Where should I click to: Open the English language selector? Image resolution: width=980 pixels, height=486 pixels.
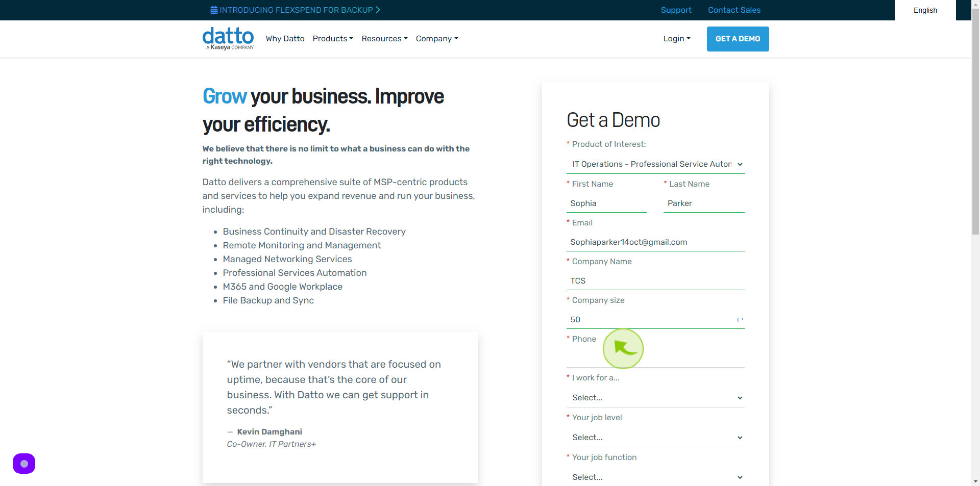point(925,10)
